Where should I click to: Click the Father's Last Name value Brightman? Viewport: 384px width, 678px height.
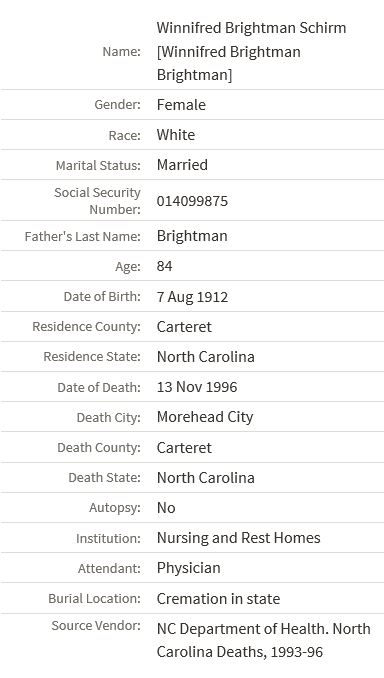click(x=192, y=236)
